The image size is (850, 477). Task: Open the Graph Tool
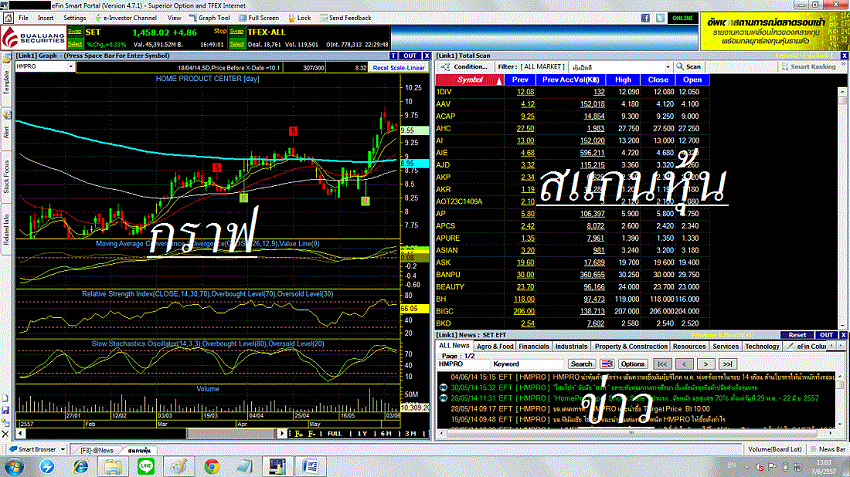(x=210, y=18)
